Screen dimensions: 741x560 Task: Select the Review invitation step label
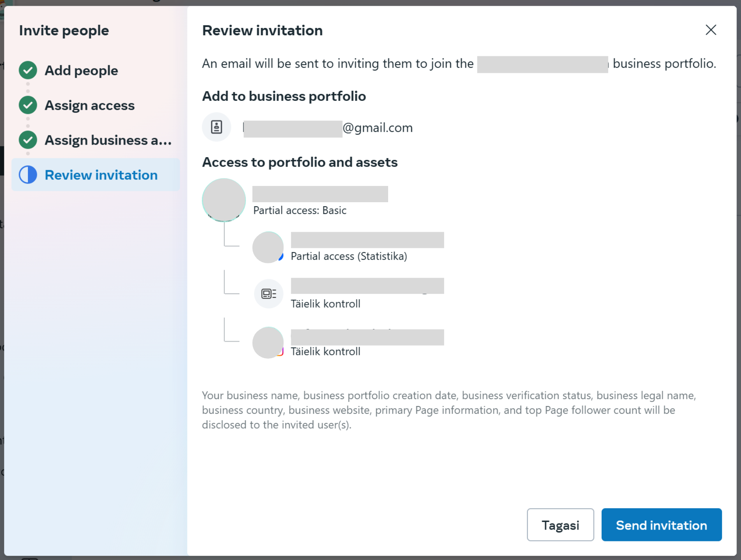(101, 175)
